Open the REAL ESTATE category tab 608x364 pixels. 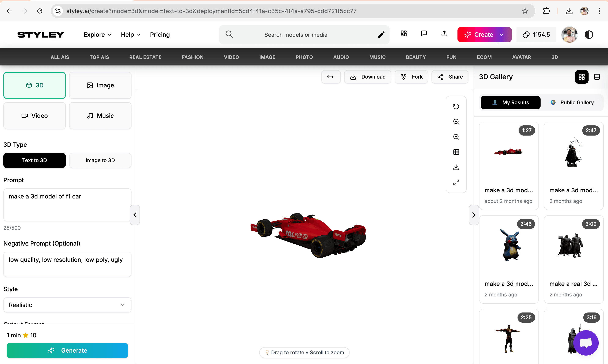[145, 57]
